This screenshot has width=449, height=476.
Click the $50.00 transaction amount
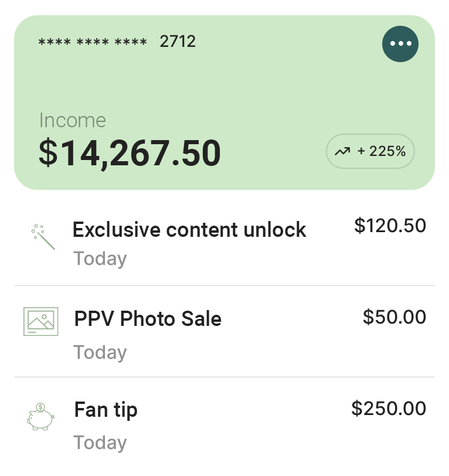[x=394, y=317]
